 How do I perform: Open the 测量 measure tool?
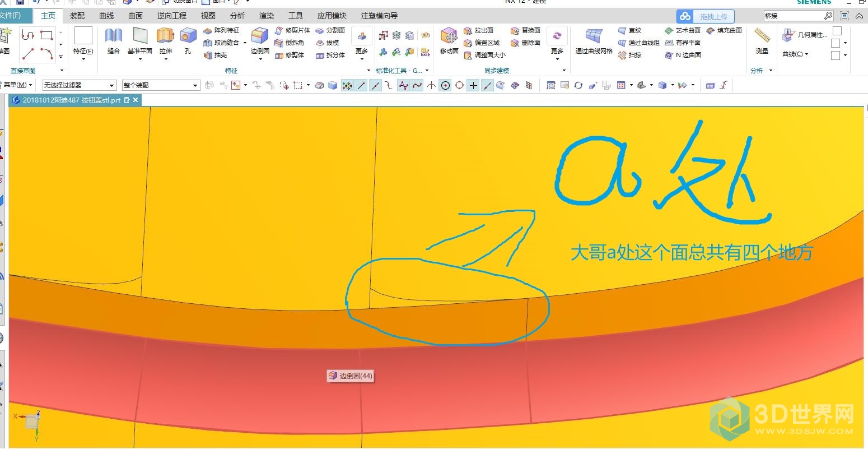pyautogui.click(x=762, y=41)
